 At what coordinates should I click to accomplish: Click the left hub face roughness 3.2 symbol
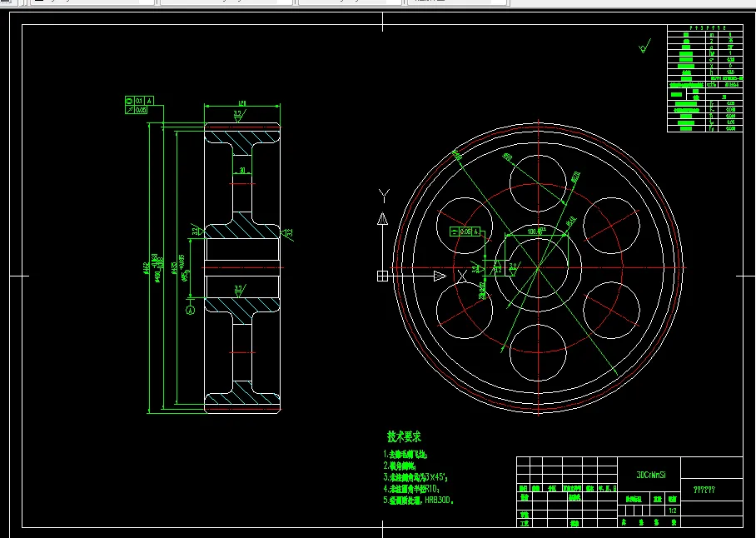click(x=196, y=232)
